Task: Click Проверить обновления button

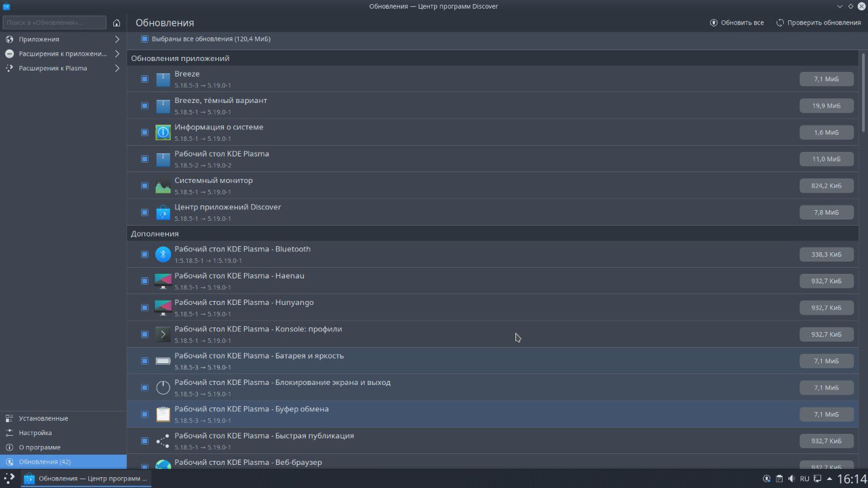Action: point(818,22)
